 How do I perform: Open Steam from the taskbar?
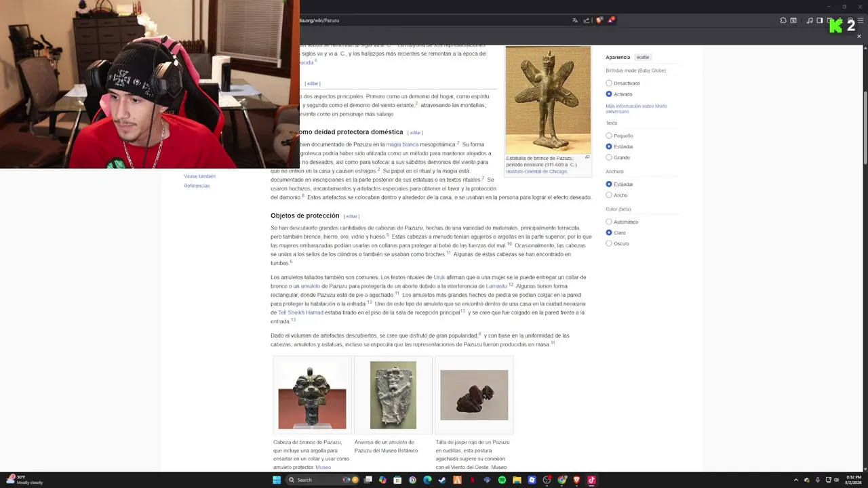(442, 480)
